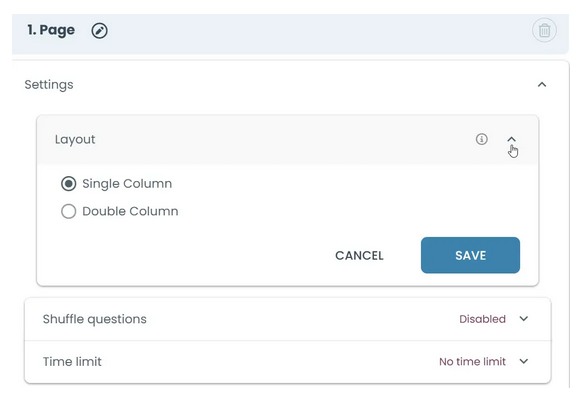Screen dimensions: 579x397
Task: Collapse the Layout panel chevron
Action: click(511, 139)
